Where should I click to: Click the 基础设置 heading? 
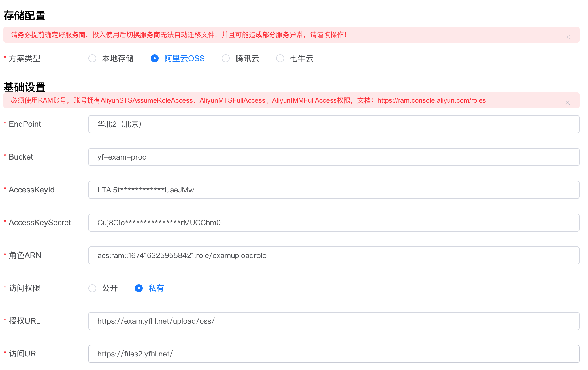(x=25, y=87)
